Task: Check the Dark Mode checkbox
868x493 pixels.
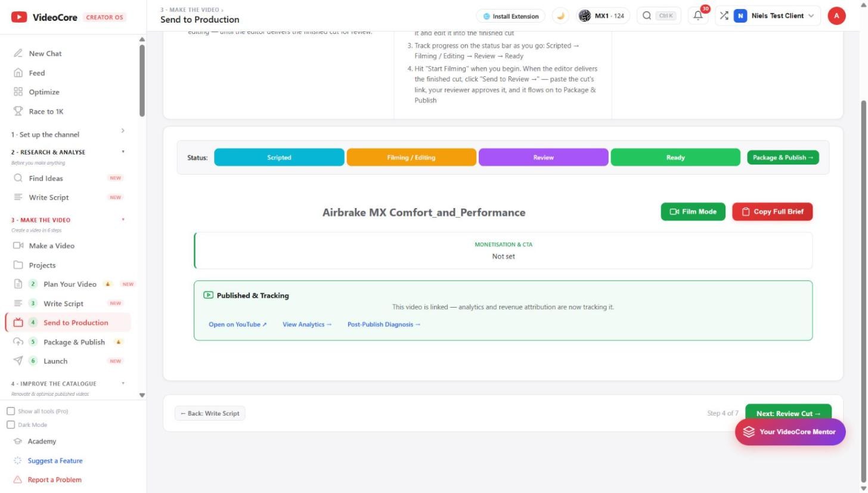Action: pos(11,425)
